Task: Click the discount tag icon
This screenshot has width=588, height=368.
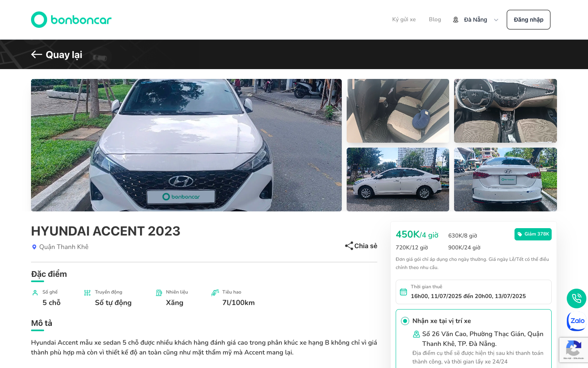Action: [520, 234]
